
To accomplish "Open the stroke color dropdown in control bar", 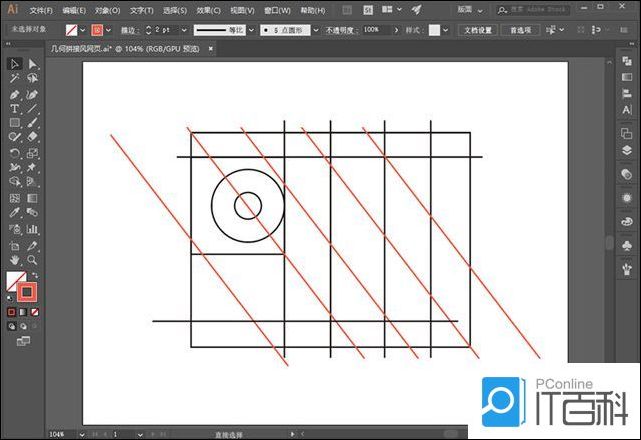I will [108, 30].
